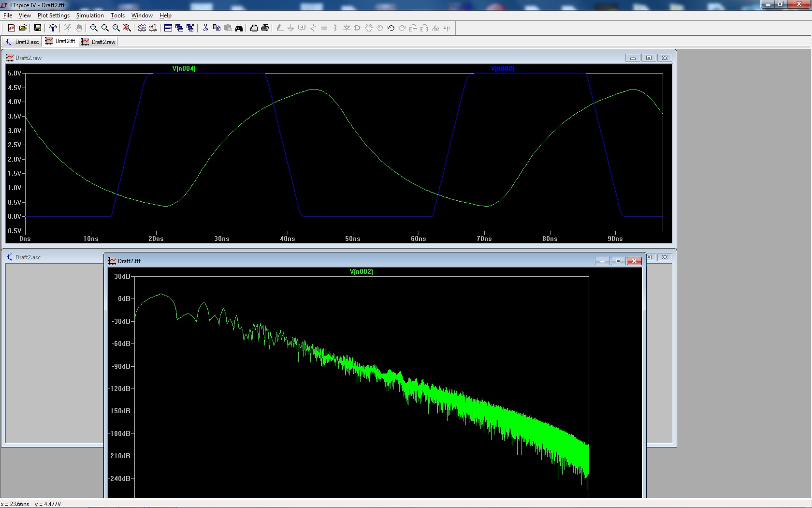Screen dimensions: 812x508
Task: Click the Undo arrow icon
Action: (x=391, y=28)
